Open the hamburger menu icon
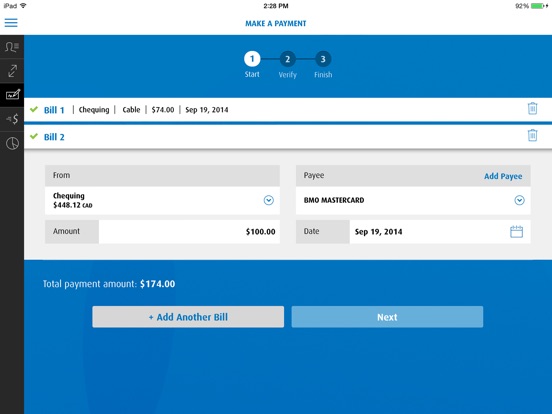 point(11,23)
